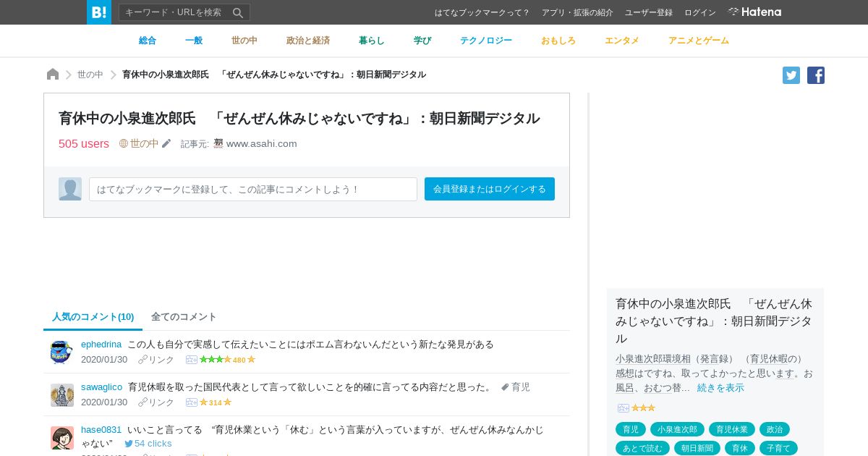This screenshot has height=456, width=868.
Task: Open the 学び category
Action: pyautogui.click(x=422, y=41)
